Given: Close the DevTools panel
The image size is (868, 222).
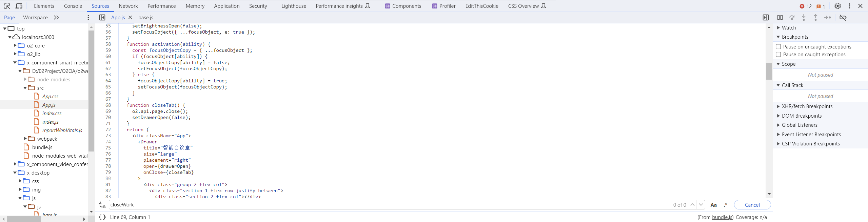Looking at the screenshot, I should pyautogui.click(x=860, y=6).
